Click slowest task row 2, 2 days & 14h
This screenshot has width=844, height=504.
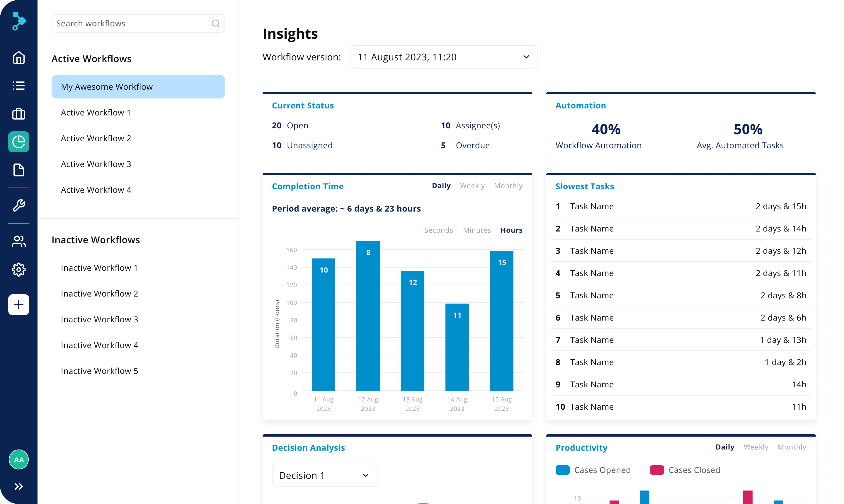pyautogui.click(x=681, y=229)
